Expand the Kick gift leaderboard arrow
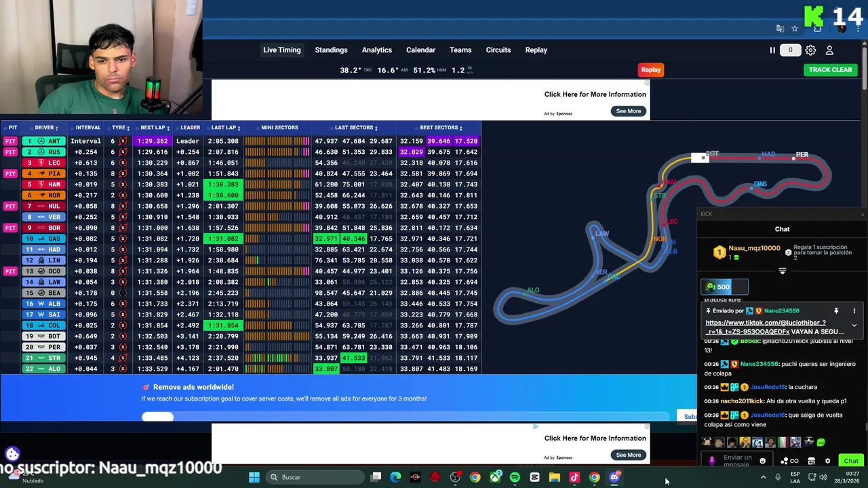The width and height of the screenshot is (868, 488). coord(782,271)
